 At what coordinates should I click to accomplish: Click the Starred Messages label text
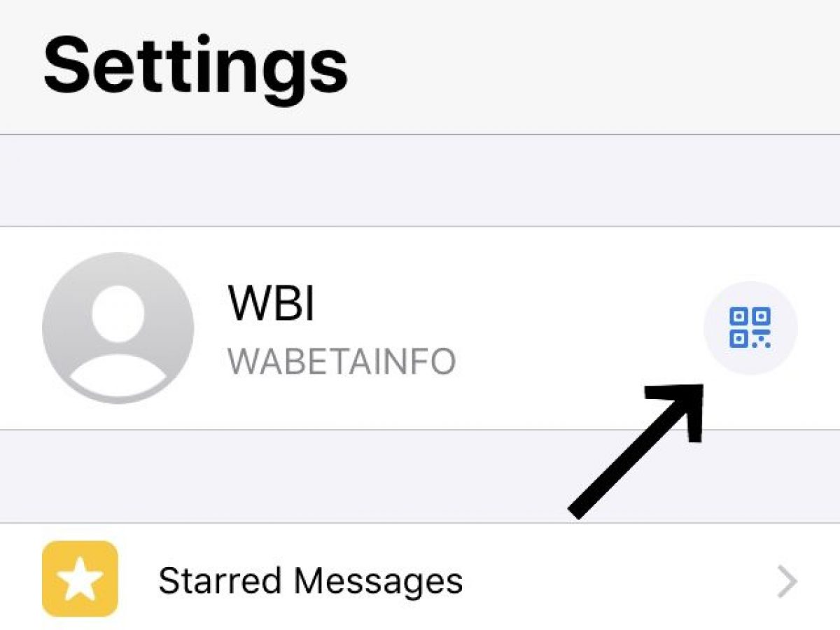coord(311,581)
